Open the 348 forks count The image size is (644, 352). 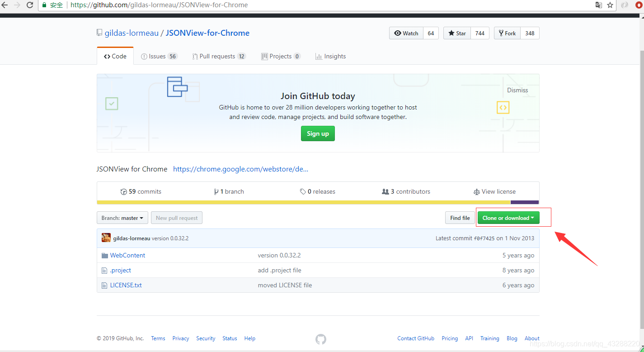click(x=530, y=33)
